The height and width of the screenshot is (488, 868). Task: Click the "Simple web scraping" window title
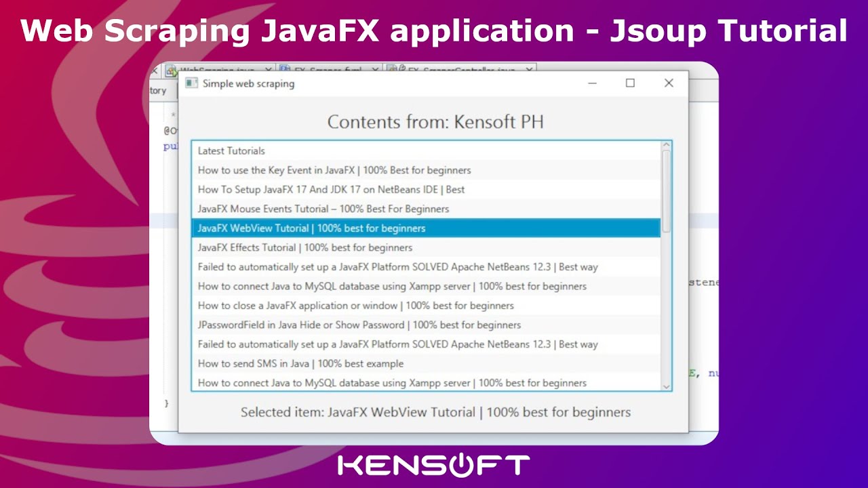(248, 83)
